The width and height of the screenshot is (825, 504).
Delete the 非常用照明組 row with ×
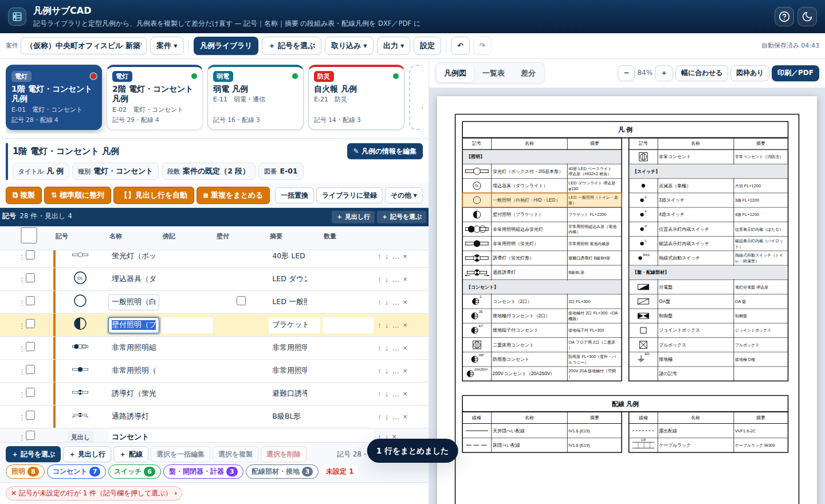point(405,348)
